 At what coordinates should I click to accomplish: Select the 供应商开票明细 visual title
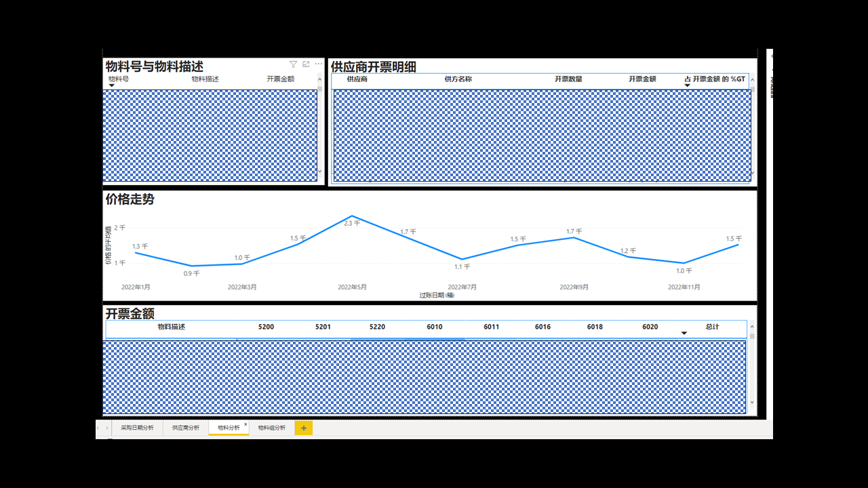pos(374,66)
